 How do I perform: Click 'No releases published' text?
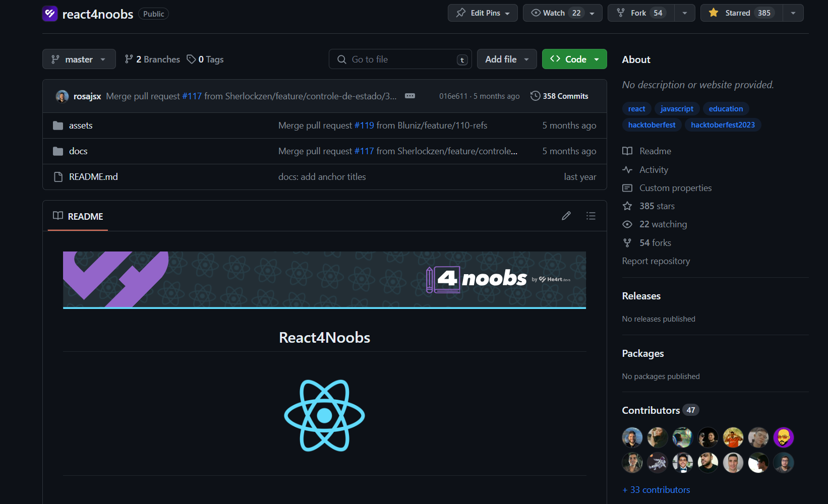pyautogui.click(x=659, y=319)
